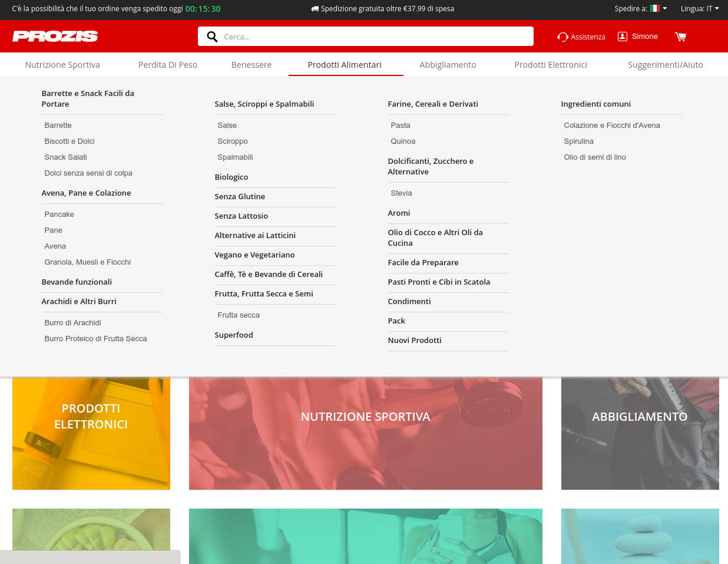Go to Burro di Arachidi category
Screen dimensions: 728x564
point(72,322)
